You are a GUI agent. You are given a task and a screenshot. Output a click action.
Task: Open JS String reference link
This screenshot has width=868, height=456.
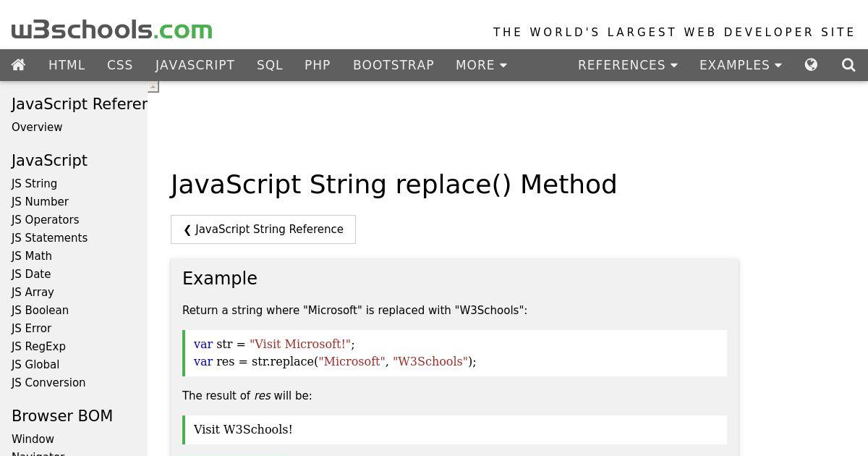(x=34, y=184)
